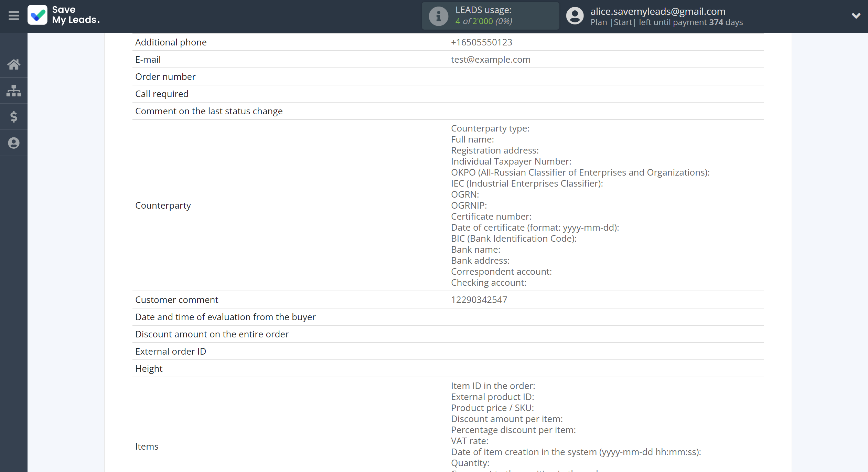Open the hamburger menu

tap(14, 16)
